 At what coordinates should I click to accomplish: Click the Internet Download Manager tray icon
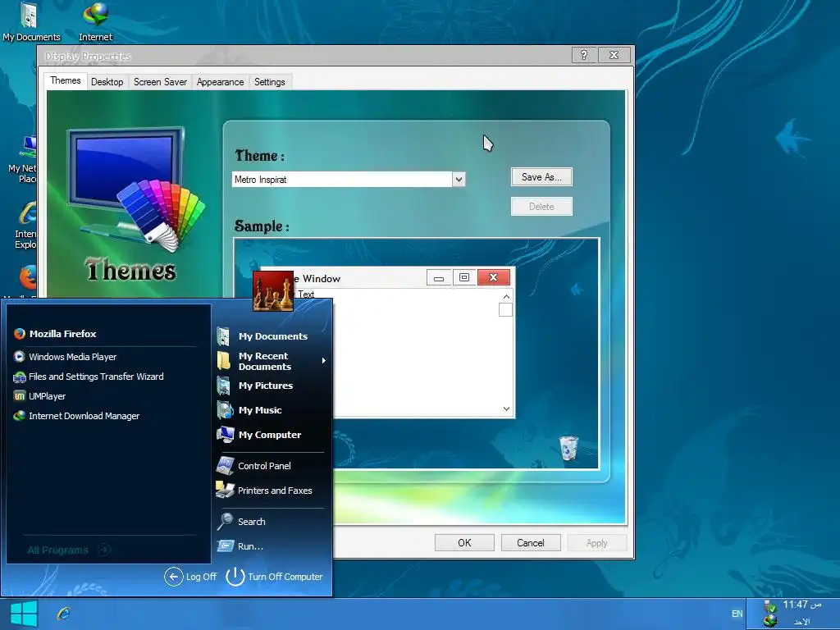[770, 621]
